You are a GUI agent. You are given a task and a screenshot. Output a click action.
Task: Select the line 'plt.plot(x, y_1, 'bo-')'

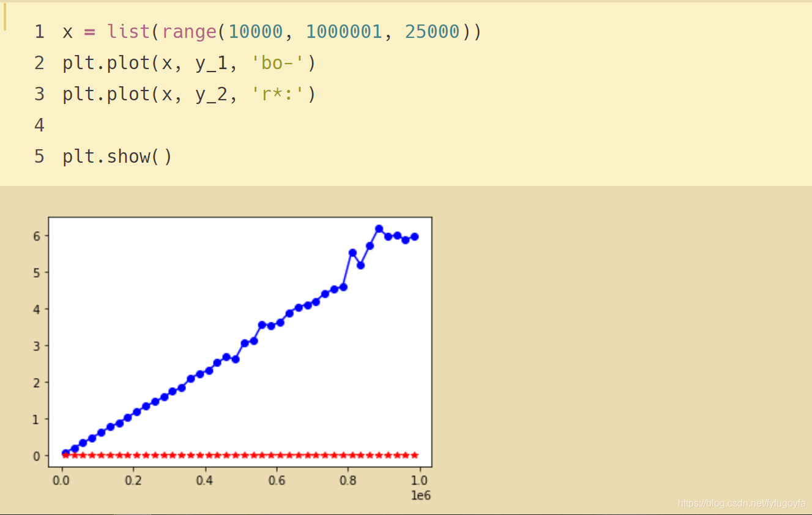click(189, 63)
